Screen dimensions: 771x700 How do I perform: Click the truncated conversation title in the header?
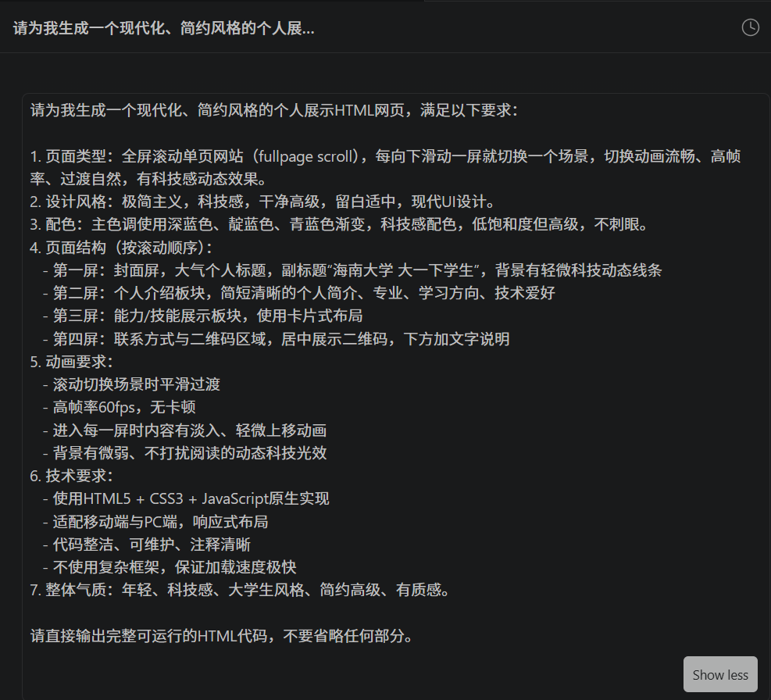pyautogui.click(x=164, y=28)
